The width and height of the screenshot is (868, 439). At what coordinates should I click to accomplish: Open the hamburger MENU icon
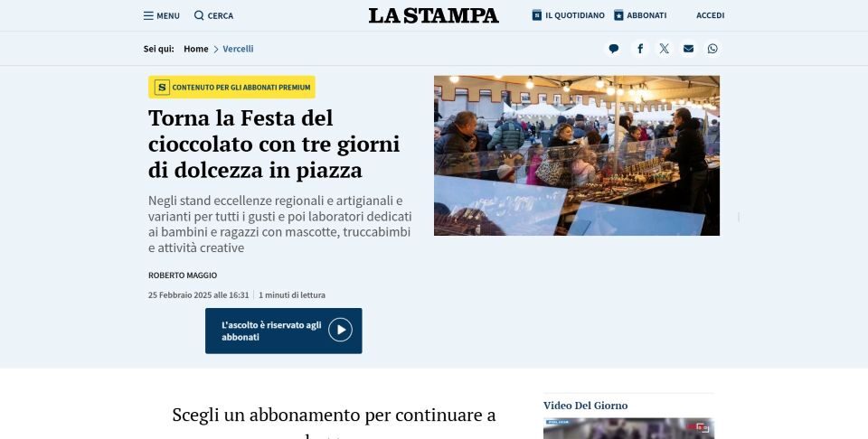(148, 15)
